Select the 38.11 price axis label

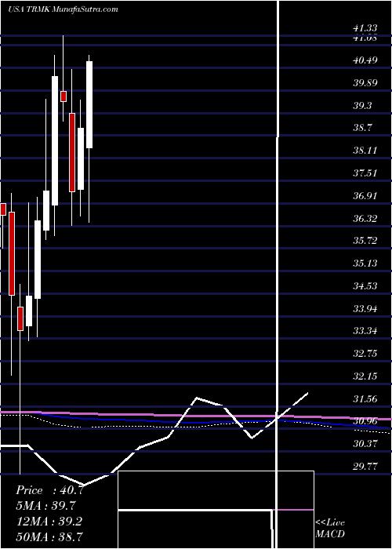365,151
